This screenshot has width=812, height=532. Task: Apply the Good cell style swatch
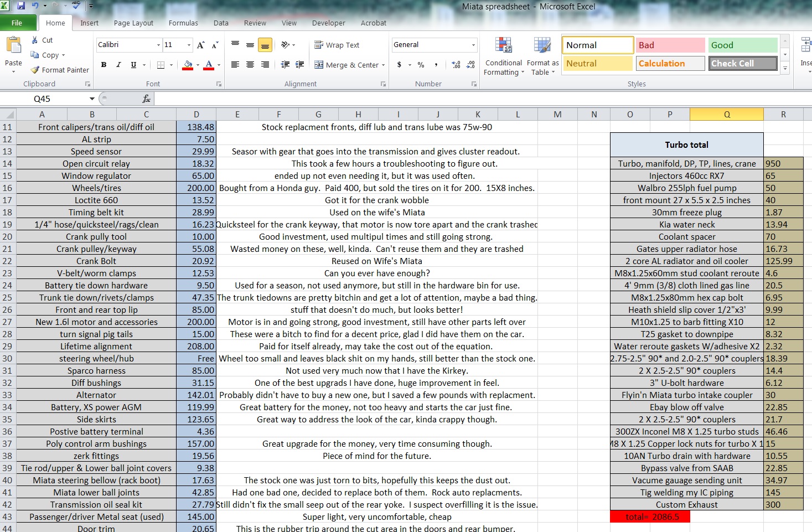point(743,45)
